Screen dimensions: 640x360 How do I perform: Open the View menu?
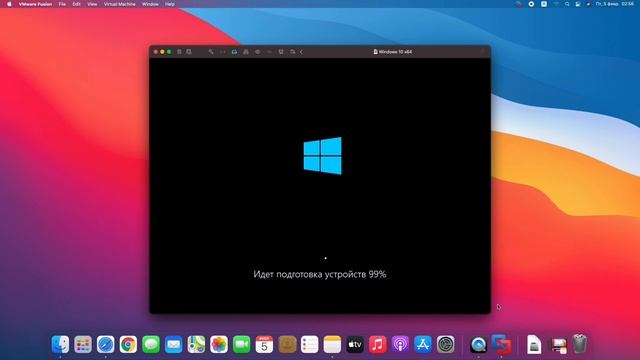pos(92,4)
